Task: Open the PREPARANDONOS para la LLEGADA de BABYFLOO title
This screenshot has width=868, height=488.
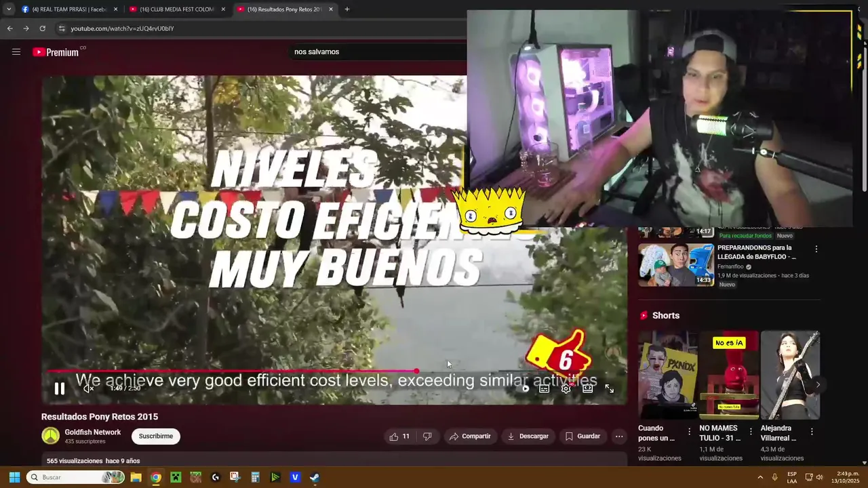Action: [x=757, y=252]
